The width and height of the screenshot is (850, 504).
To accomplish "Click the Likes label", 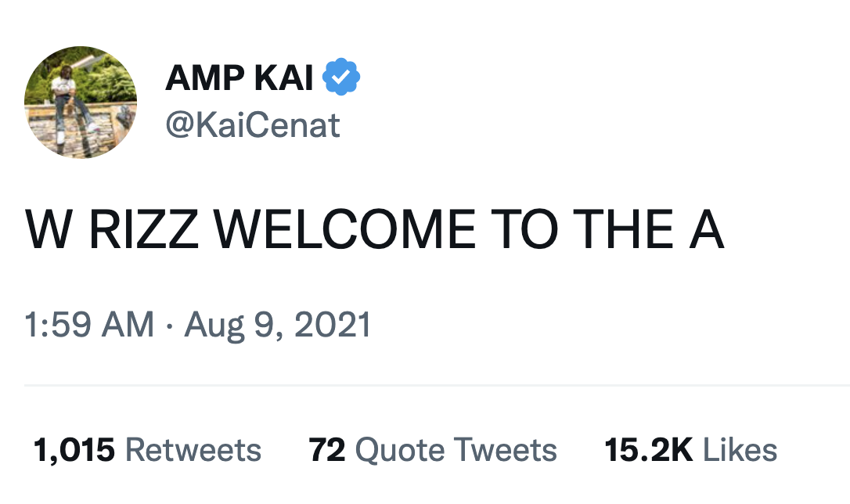I will tap(740, 450).
